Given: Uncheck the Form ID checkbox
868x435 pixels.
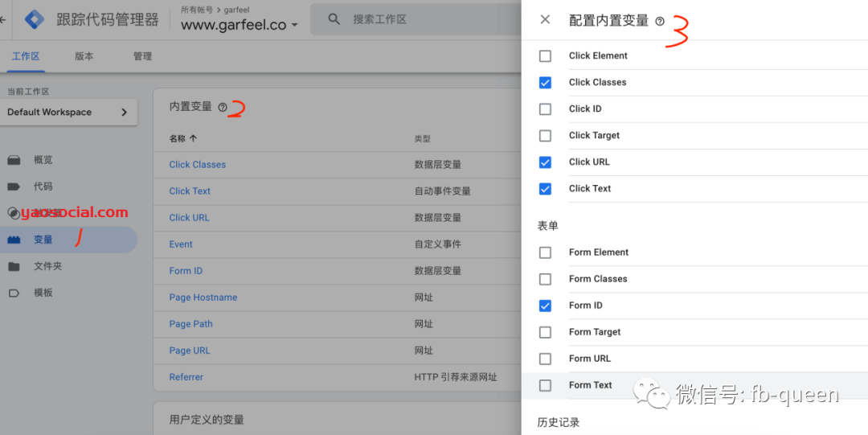Looking at the screenshot, I should [545, 306].
